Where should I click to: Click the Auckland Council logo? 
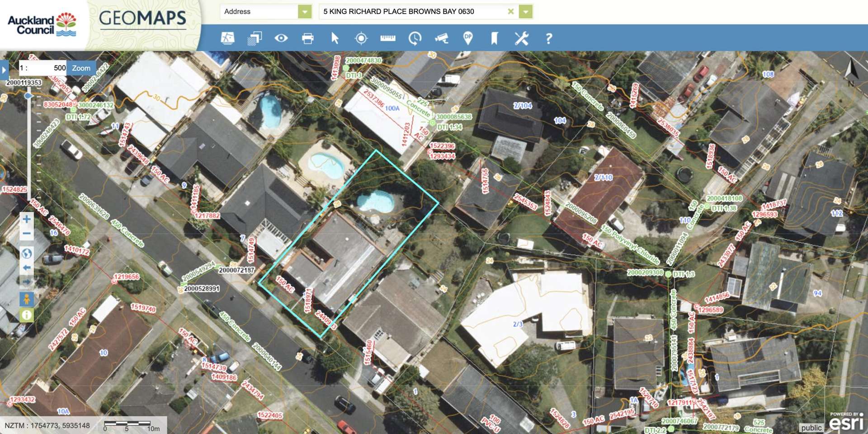click(x=42, y=24)
